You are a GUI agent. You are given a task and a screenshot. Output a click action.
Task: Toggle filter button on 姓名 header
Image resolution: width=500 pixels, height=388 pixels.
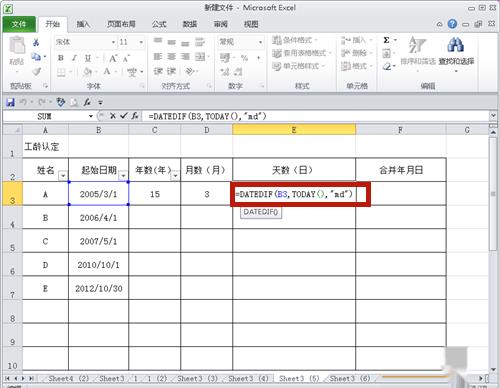pyautogui.click(x=63, y=175)
